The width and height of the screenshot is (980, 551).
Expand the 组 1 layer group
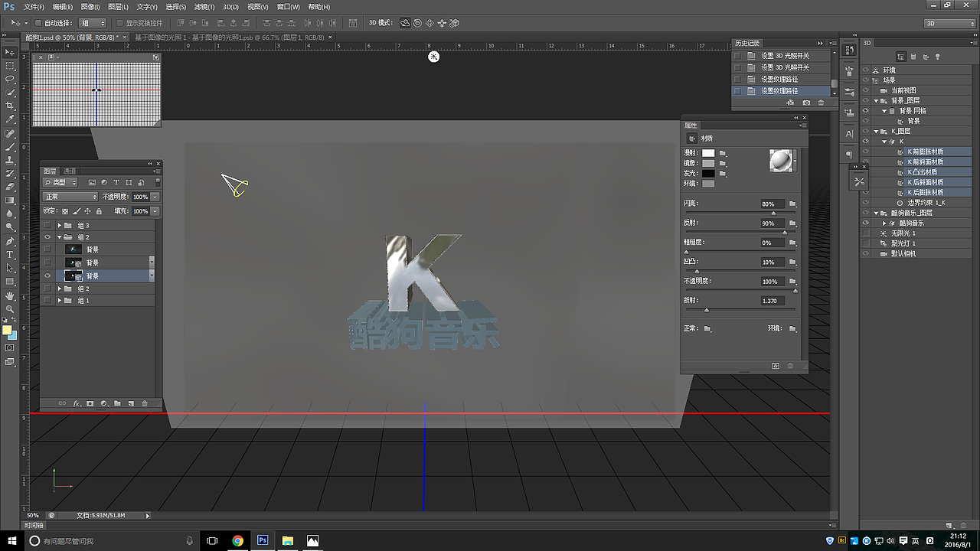tap(60, 301)
